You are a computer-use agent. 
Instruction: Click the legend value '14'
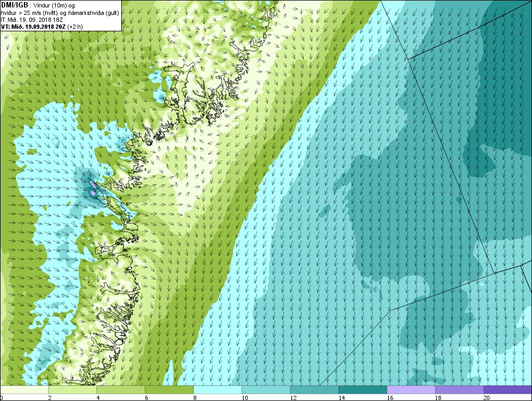(342, 398)
